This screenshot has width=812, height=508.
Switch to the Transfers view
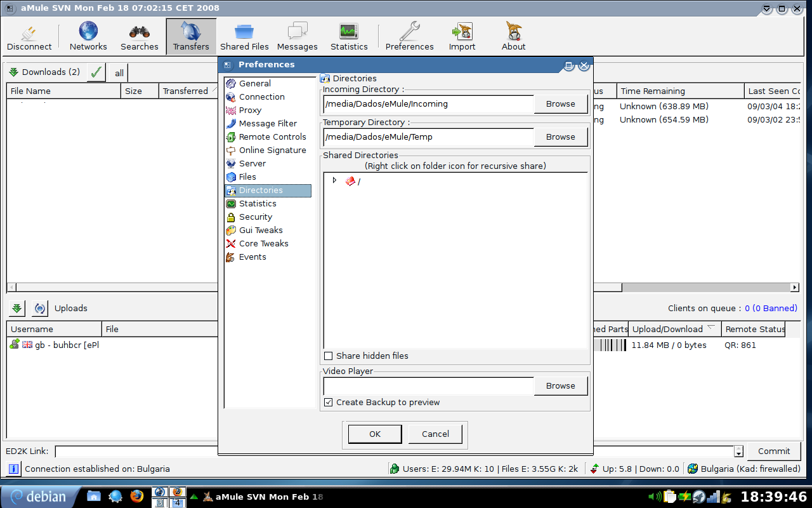pyautogui.click(x=191, y=36)
